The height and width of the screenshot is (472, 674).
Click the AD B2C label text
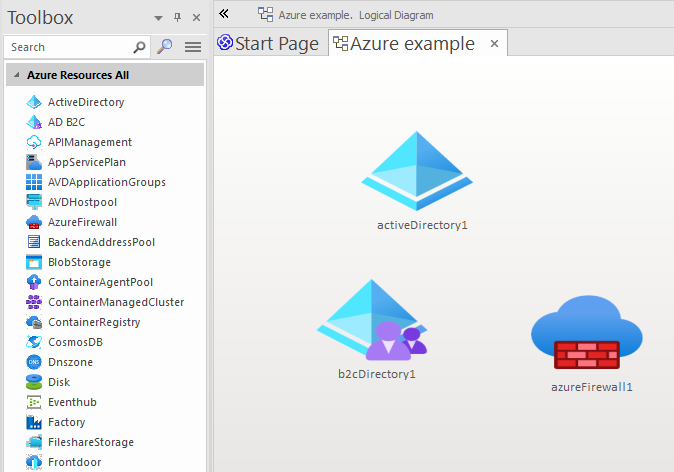pos(67,122)
